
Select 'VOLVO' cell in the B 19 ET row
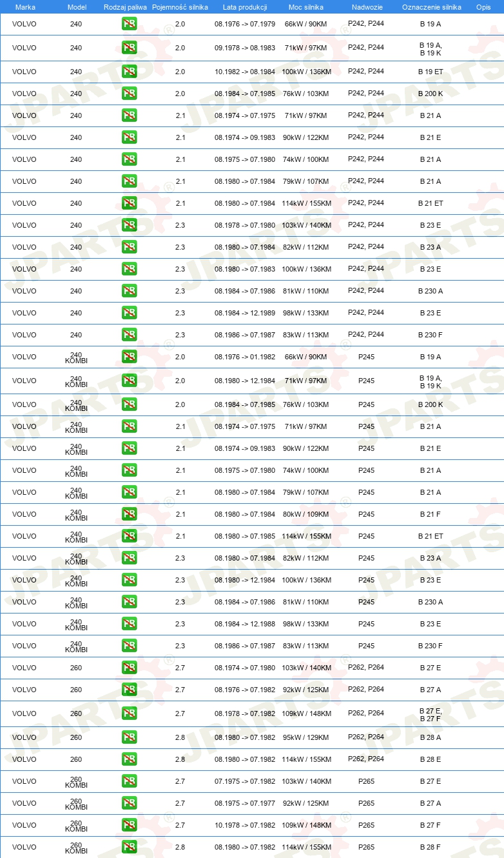point(24,72)
